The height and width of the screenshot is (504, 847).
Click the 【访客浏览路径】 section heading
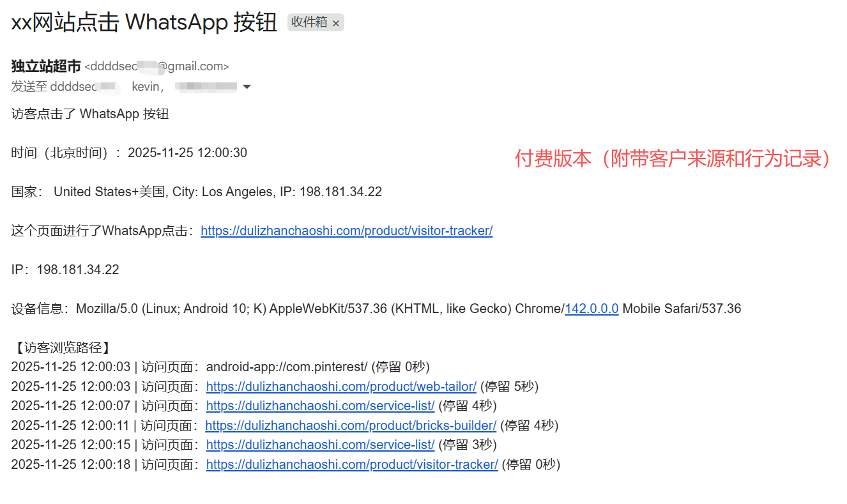(x=63, y=347)
